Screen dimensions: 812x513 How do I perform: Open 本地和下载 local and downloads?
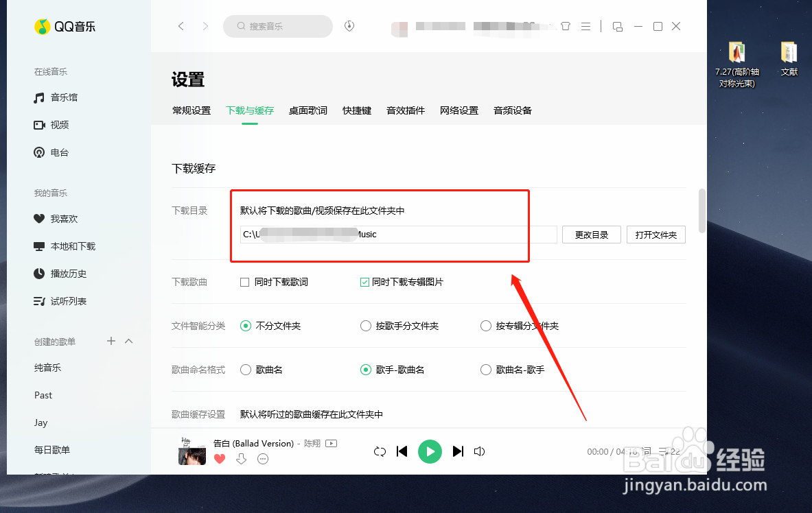[65, 246]
